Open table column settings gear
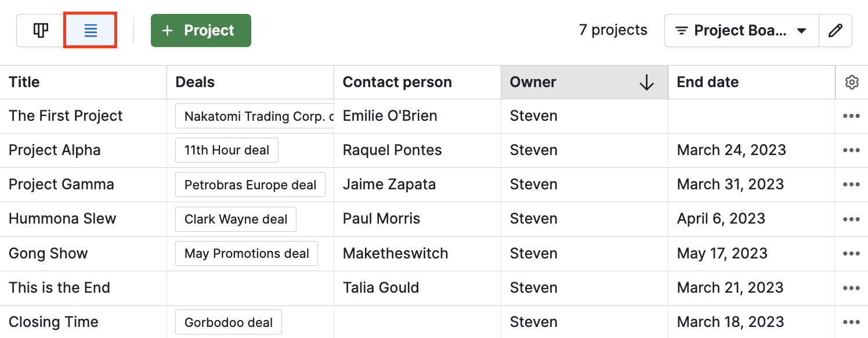Screen dimensions: 868x338 pyautogui.click(x=851, y=82)
